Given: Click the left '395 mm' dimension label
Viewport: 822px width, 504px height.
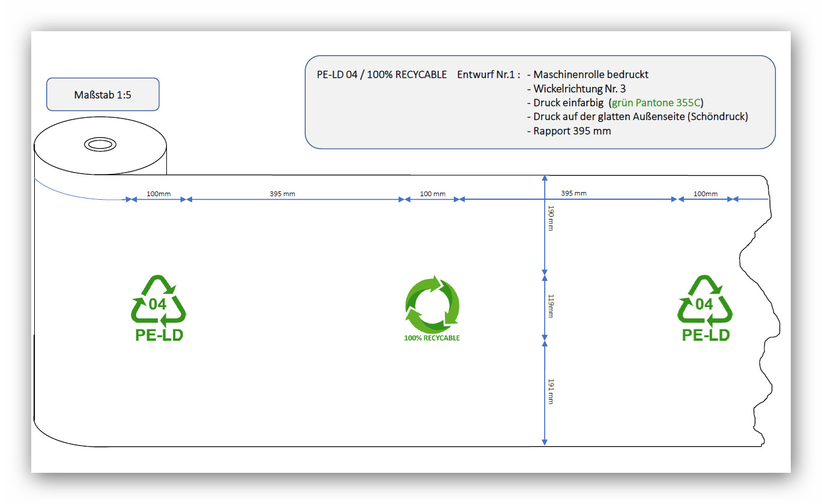Looking at the screenshot, I should [x=282, y=194].
